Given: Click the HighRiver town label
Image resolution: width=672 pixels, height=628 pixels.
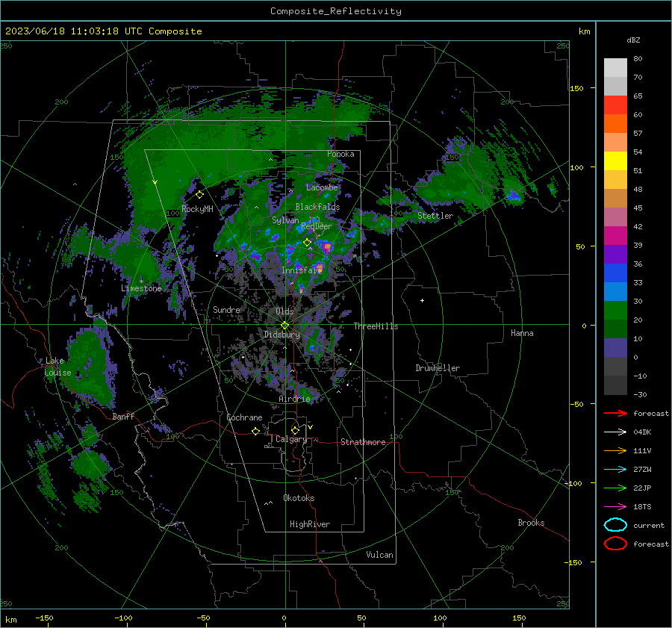Looking at the screenshot, I should (x=310, y=524).
